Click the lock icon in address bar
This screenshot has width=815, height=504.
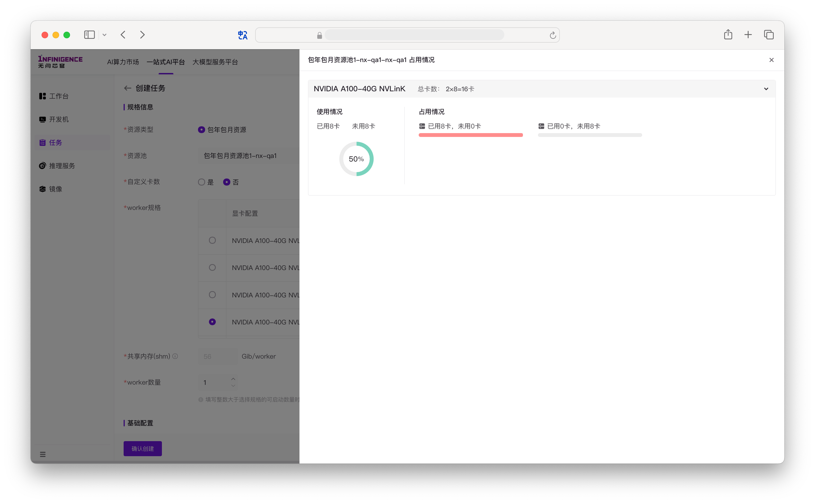(x=319, y=35)
